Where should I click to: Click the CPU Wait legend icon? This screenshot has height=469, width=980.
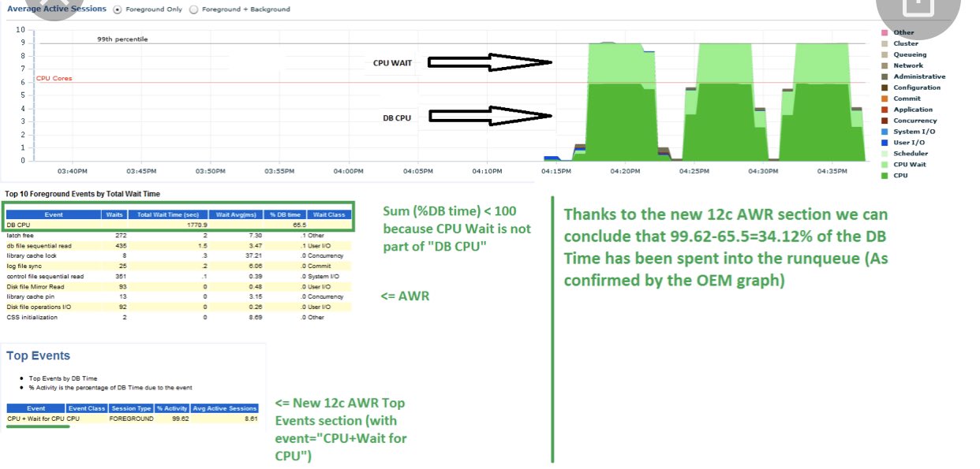(x=885, y=165)
